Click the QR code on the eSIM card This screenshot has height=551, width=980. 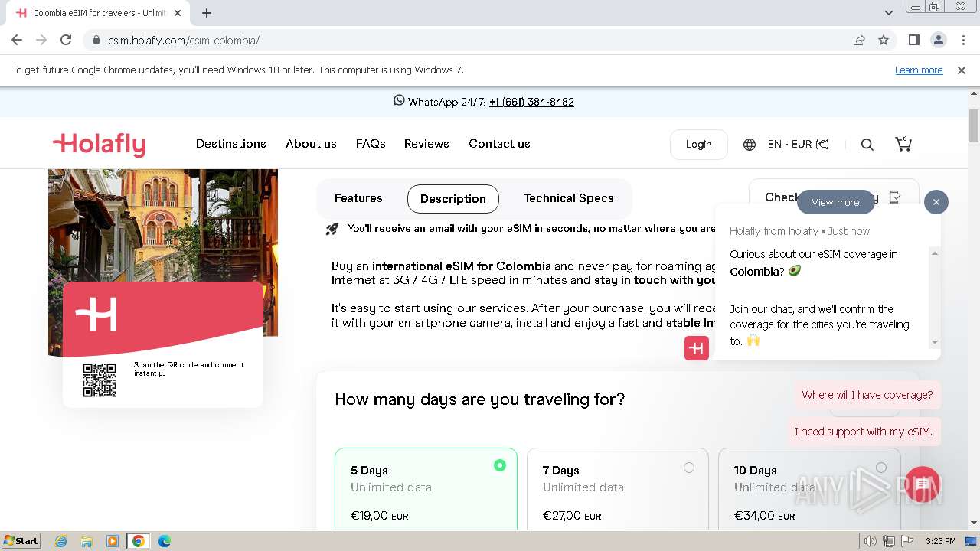[x=100, y=380]
